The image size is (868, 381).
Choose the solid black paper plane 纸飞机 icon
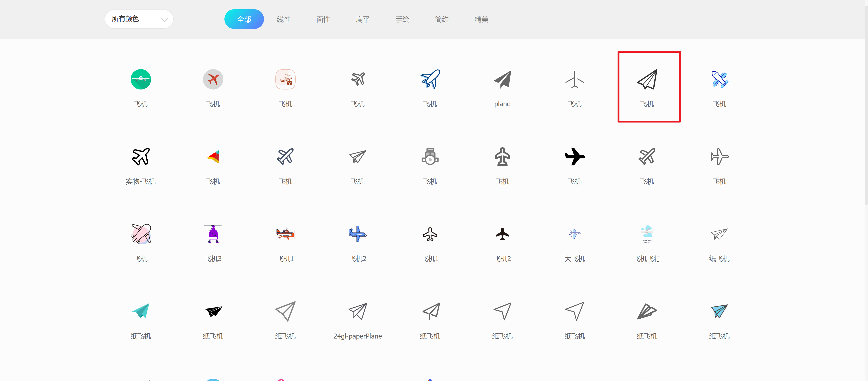pos(213,311)
